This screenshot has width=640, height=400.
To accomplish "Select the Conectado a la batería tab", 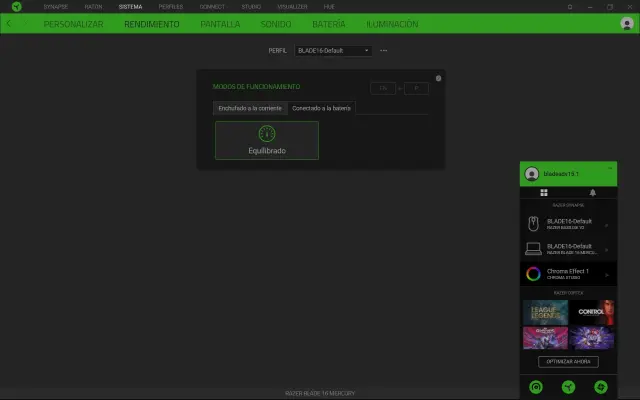I will click(321, 107).
